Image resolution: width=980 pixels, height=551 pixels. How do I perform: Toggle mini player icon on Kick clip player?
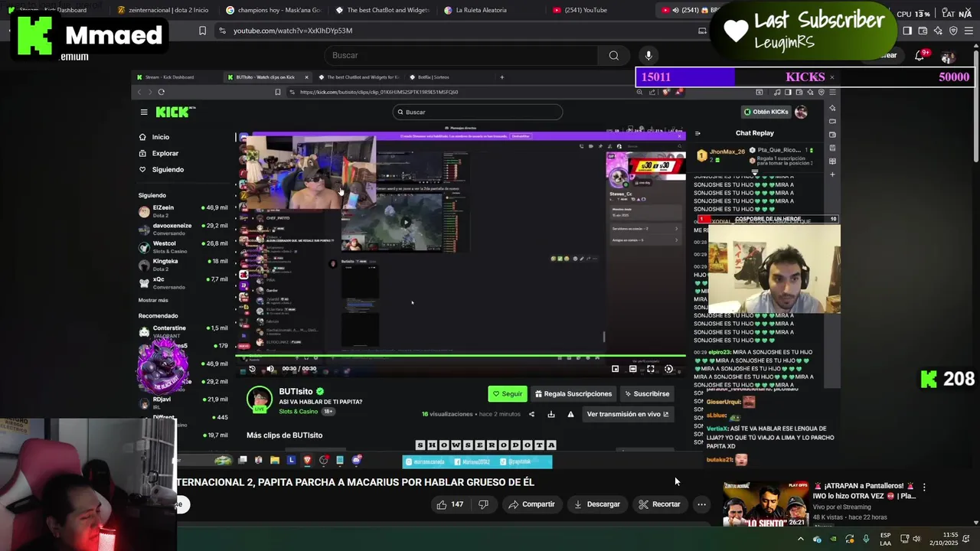pyautogui.click(x=616, y=369)
